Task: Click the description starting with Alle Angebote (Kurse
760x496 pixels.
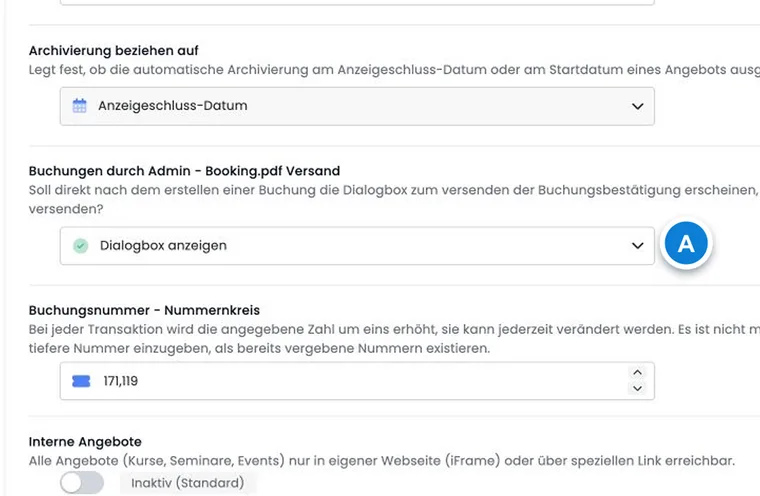Action: coord(381,461)
